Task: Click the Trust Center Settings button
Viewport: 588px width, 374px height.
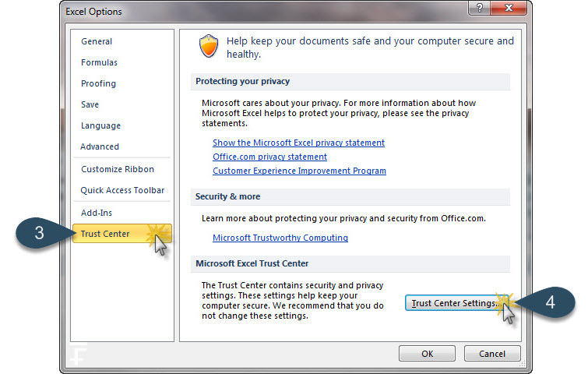Action: point(456,303)
